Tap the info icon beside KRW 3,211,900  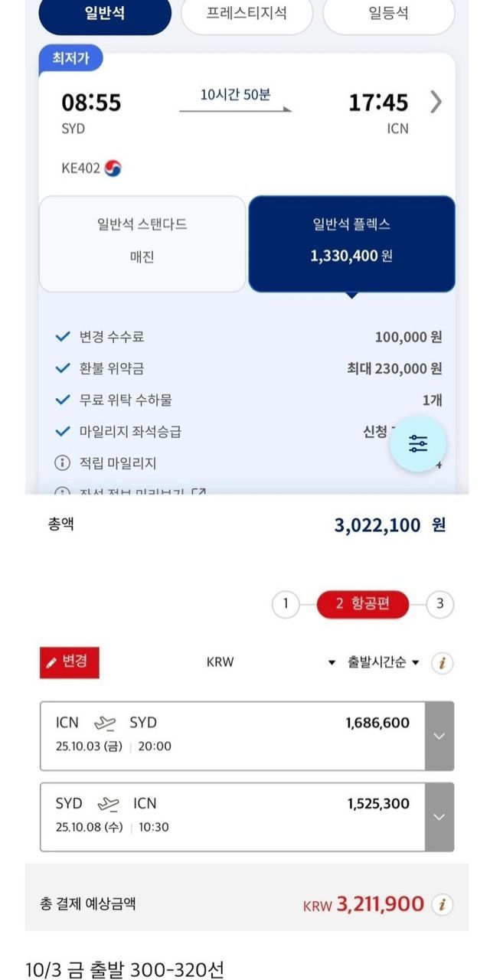pos(441,905)
